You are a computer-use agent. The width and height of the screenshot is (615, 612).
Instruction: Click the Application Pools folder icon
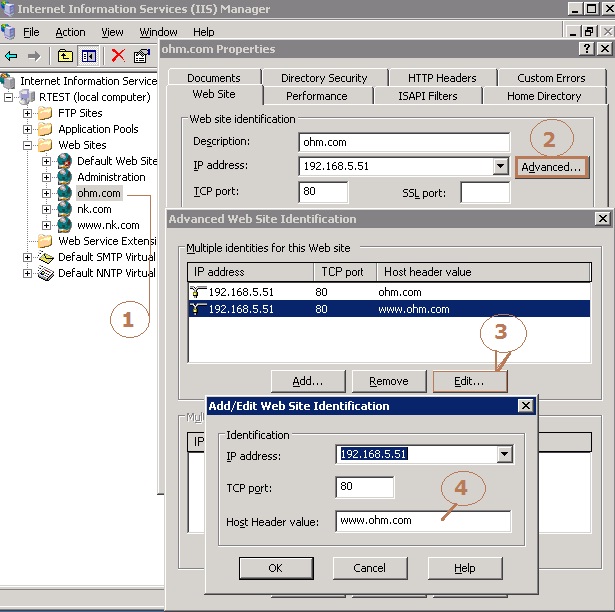coord(45,129)
